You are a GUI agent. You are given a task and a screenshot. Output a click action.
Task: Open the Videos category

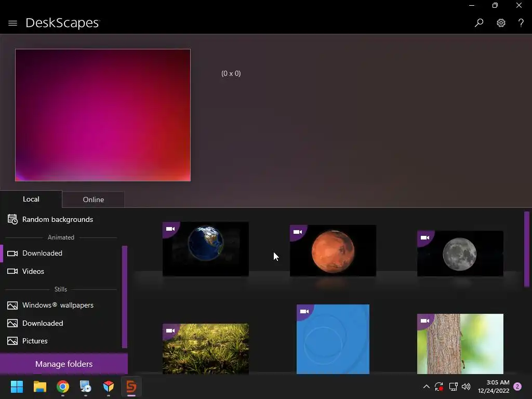33,271
